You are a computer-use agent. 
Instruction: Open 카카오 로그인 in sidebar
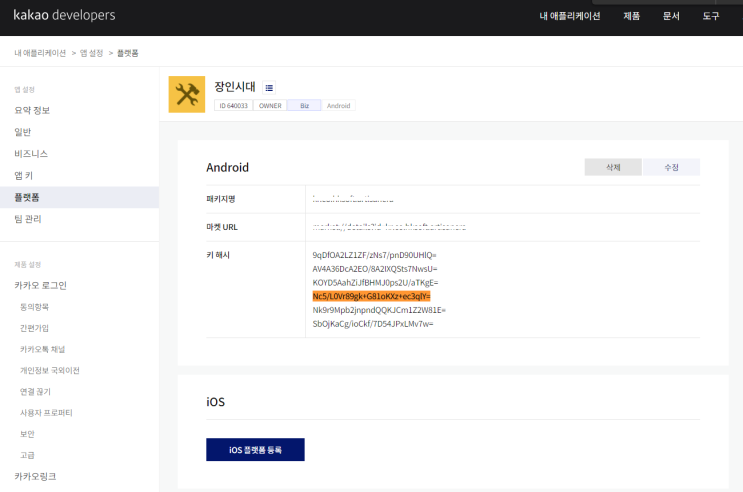[x=40, y=285]
